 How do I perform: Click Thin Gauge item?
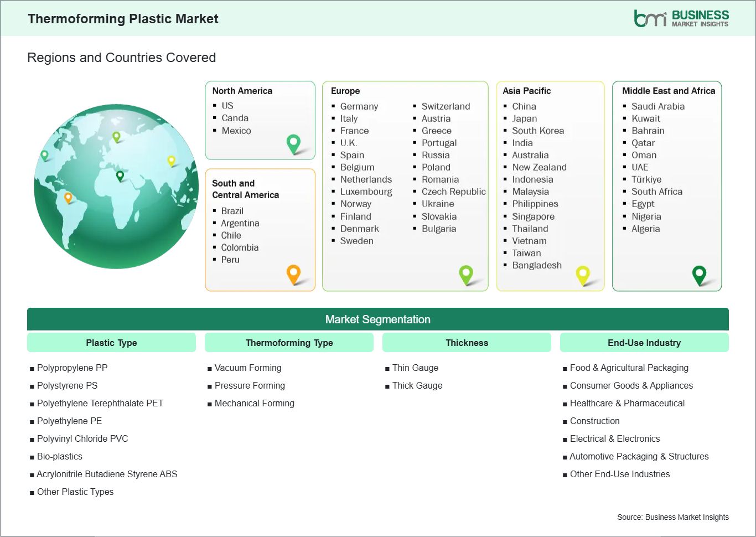(415, 368)
